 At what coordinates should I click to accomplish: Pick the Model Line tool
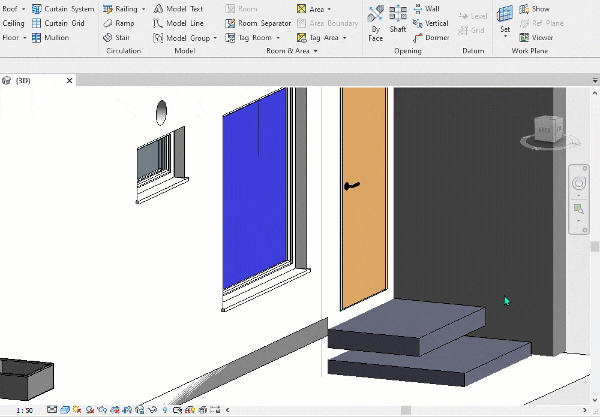[178, 23]
